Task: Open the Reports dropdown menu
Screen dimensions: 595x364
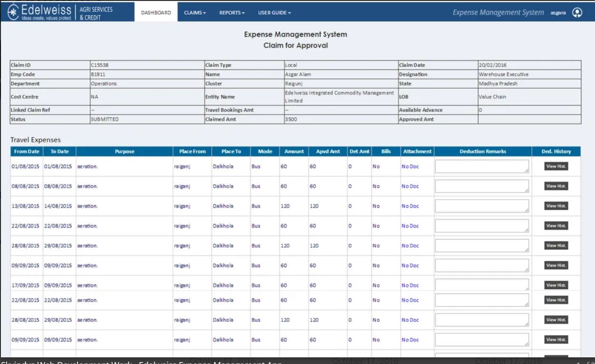Action: click(232, 13)
